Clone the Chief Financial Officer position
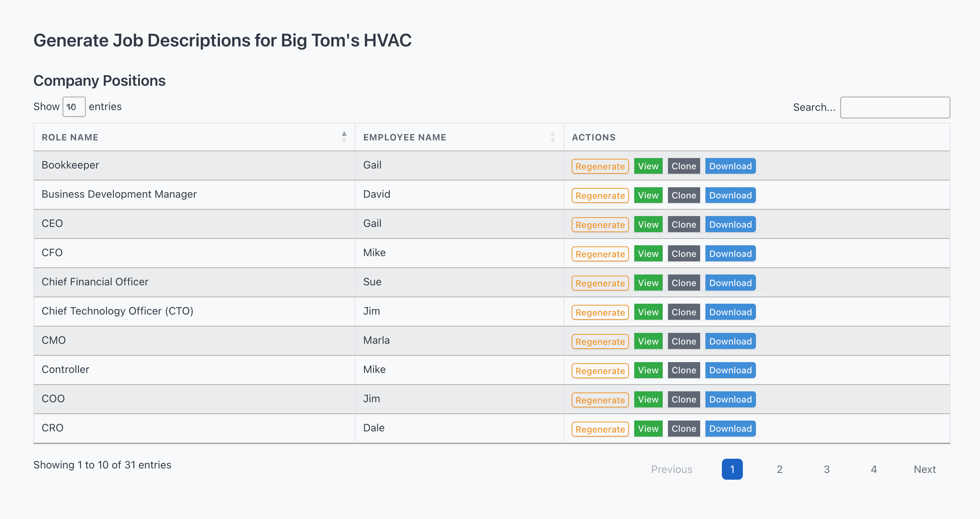The image size is (980, 519). click(684, 283)
